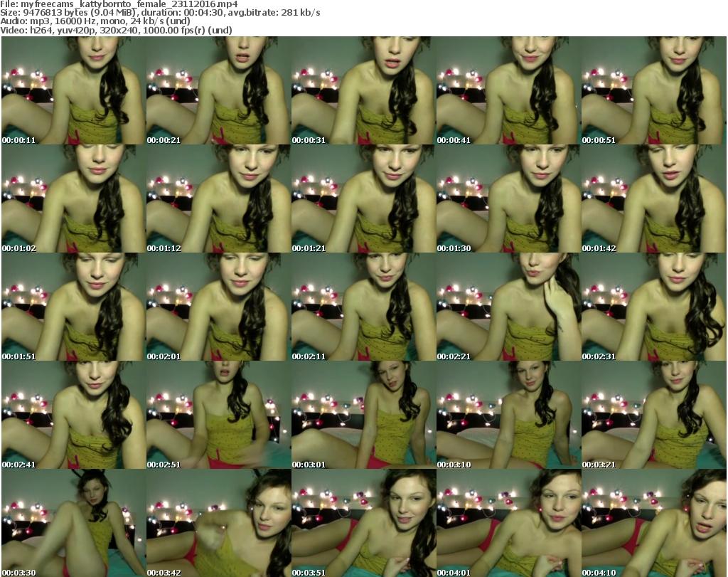Click the 'File:' name header line
This screenshot has height=577, width=728.
coord(119,4)
